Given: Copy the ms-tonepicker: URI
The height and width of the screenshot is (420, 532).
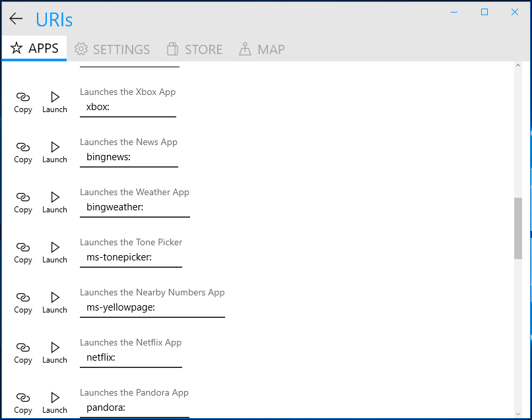Looking at the screenshot, I should click(23, 253).
